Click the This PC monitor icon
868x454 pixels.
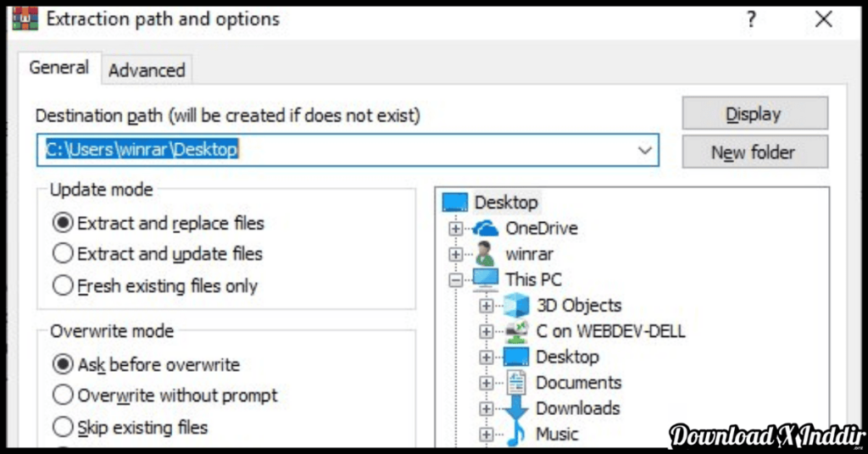tap(486, 280)
